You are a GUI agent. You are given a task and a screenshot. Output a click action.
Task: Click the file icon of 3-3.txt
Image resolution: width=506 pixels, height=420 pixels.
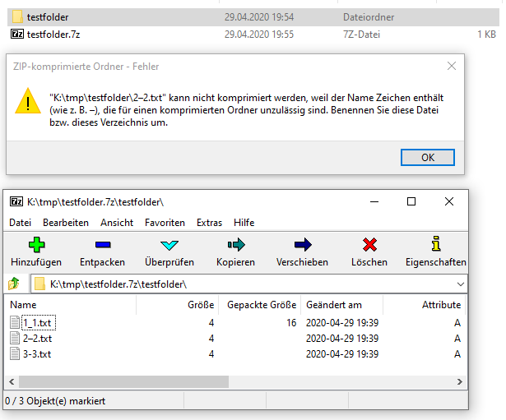[x=15, y=353]
